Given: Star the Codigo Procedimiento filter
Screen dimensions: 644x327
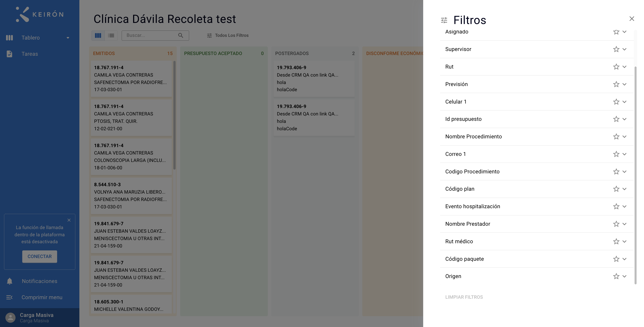Looking at the screenshot, I should coord(616,172).
